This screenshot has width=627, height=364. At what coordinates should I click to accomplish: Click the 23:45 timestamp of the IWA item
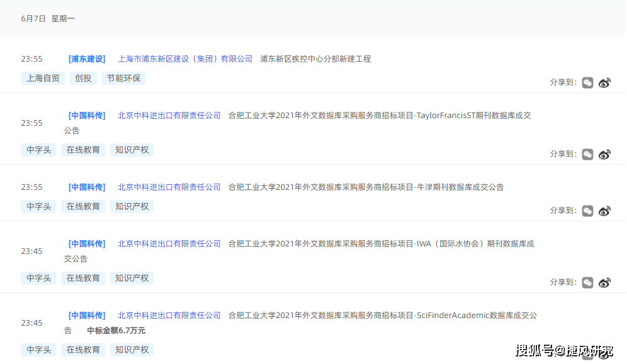(31, 251)
